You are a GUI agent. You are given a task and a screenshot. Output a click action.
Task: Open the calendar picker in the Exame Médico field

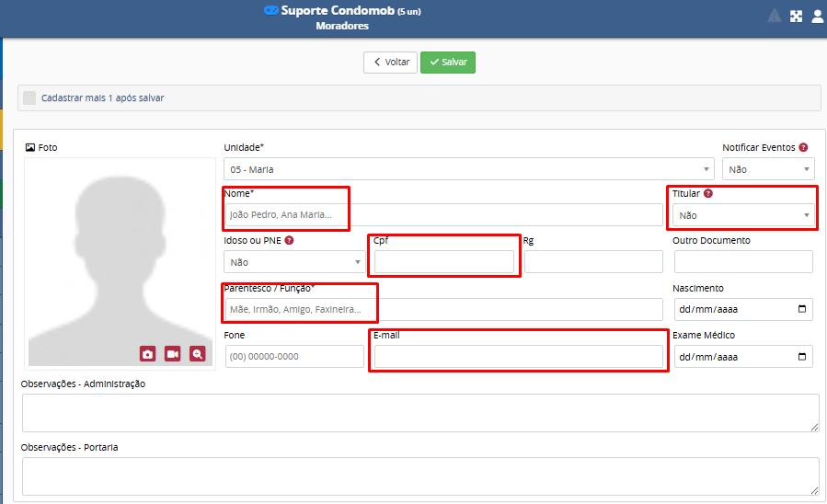(802, 357)
